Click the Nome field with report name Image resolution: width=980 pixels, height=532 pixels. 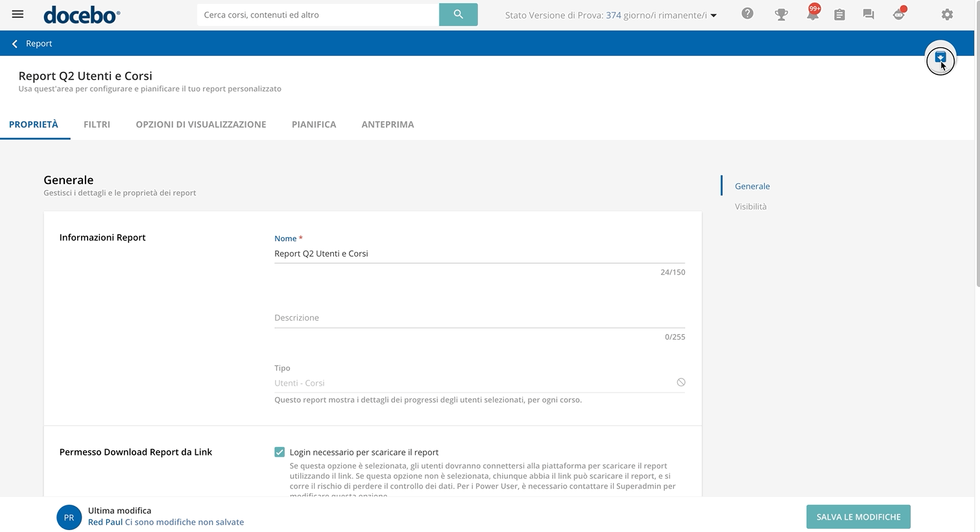point(479,254)
